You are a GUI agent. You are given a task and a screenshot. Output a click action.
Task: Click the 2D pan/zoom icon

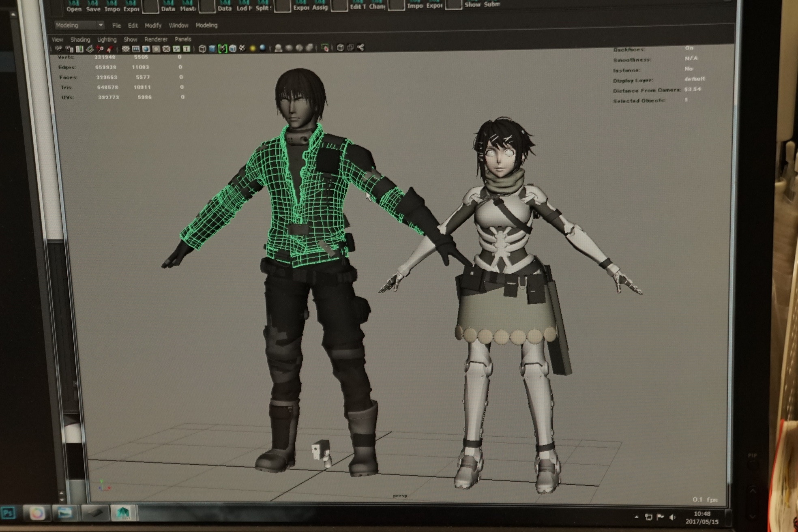[100, 49]
